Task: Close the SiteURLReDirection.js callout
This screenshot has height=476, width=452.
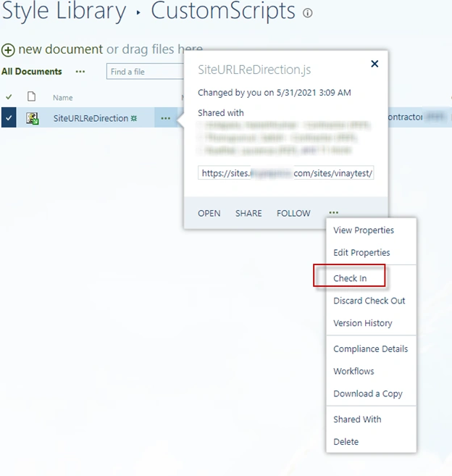Action: [374, 64]
